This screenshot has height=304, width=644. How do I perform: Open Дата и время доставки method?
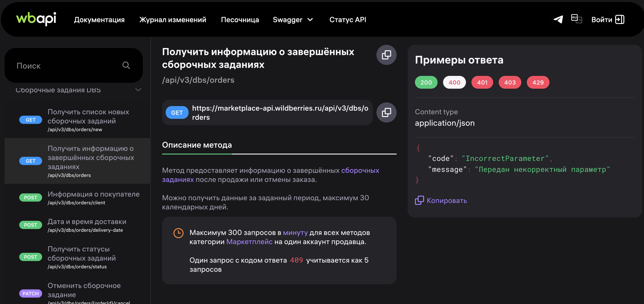78,225
